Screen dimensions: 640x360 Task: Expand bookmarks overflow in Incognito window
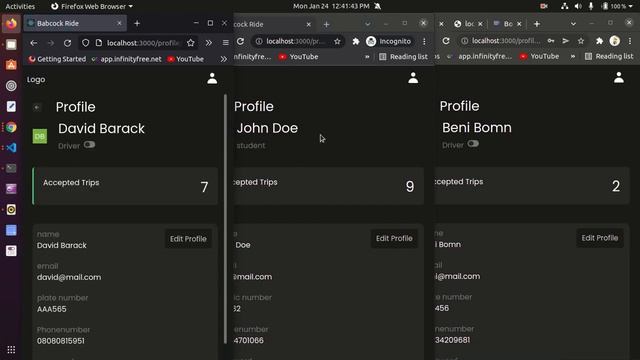point(367,57)
